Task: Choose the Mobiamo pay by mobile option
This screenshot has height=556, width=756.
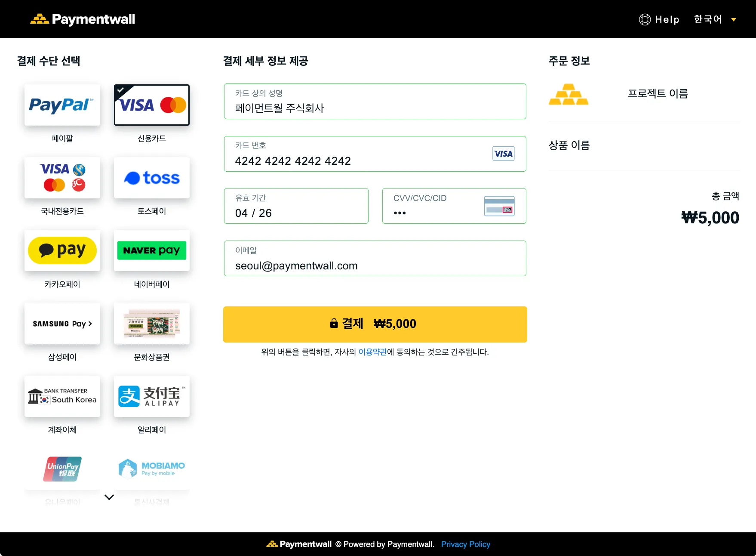Action: tap(152, 469)
